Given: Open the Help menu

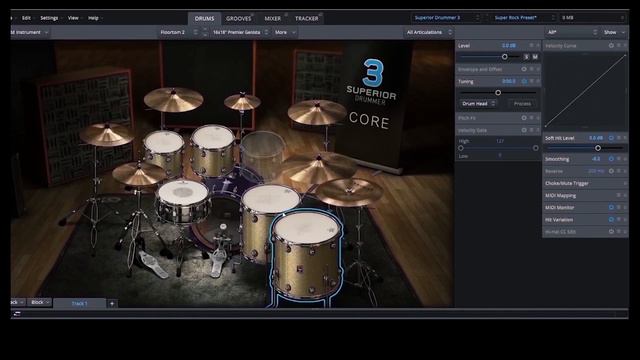Looking at the screenshot, I should (93, 18).
